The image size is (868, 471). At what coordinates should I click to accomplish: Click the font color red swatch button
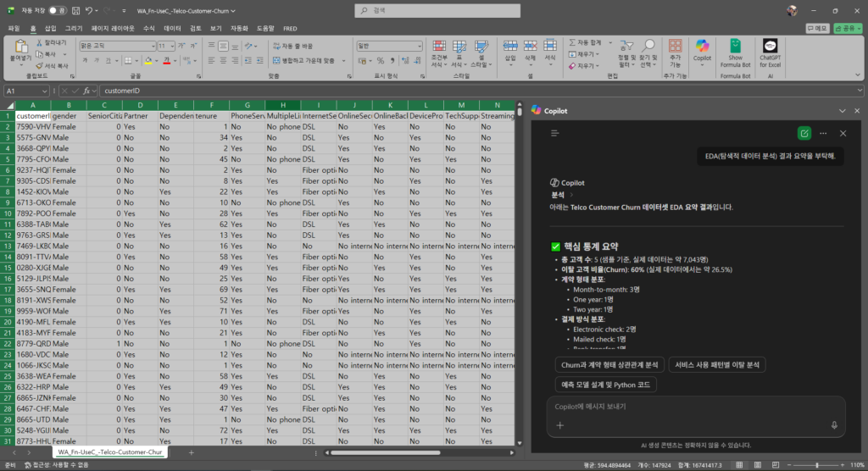167,61
